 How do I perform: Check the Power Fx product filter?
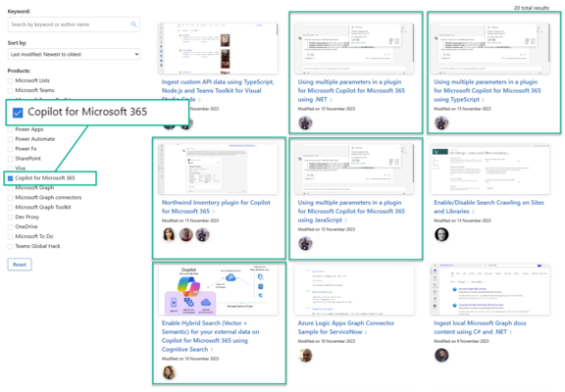pos(10,149)
